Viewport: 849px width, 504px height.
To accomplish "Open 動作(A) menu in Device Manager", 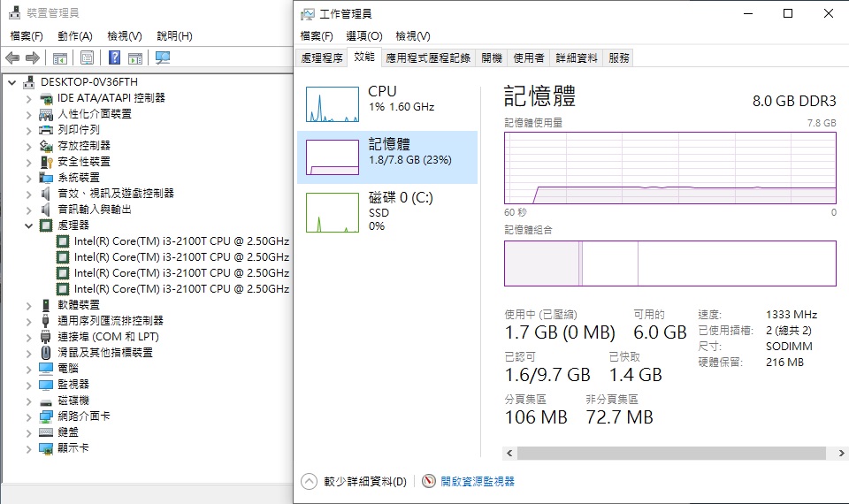I will [75, 36].
